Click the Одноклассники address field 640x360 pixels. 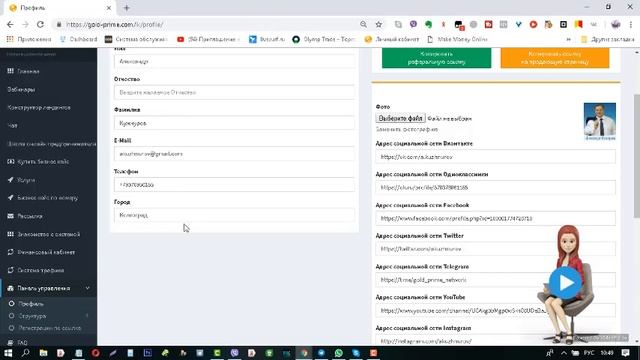coord(496,188)
